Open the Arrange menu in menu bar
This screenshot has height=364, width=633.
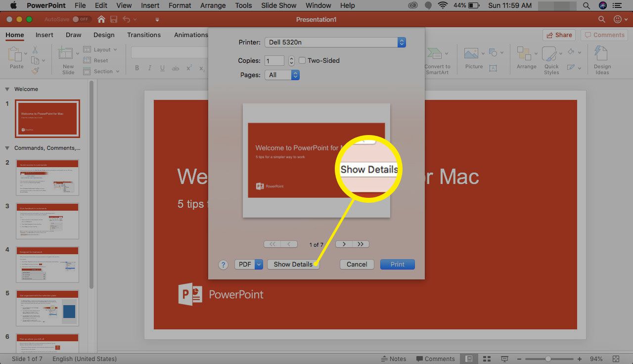[213, 5]
